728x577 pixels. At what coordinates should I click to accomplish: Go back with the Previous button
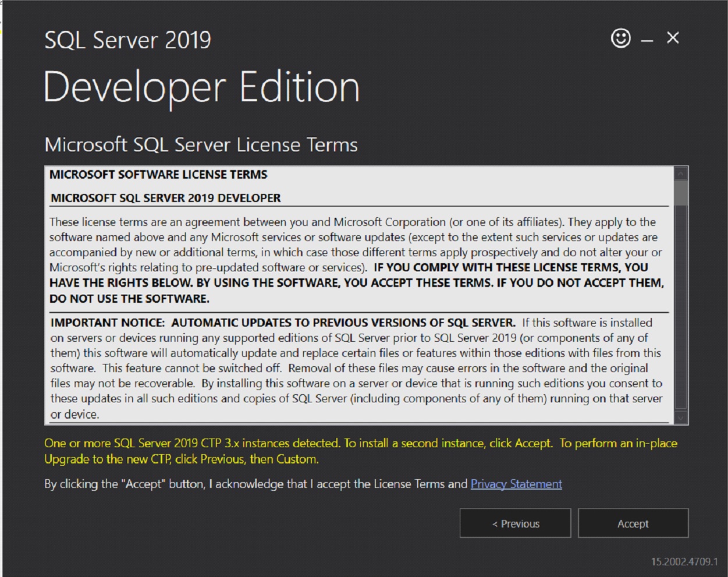click(515, 523)
